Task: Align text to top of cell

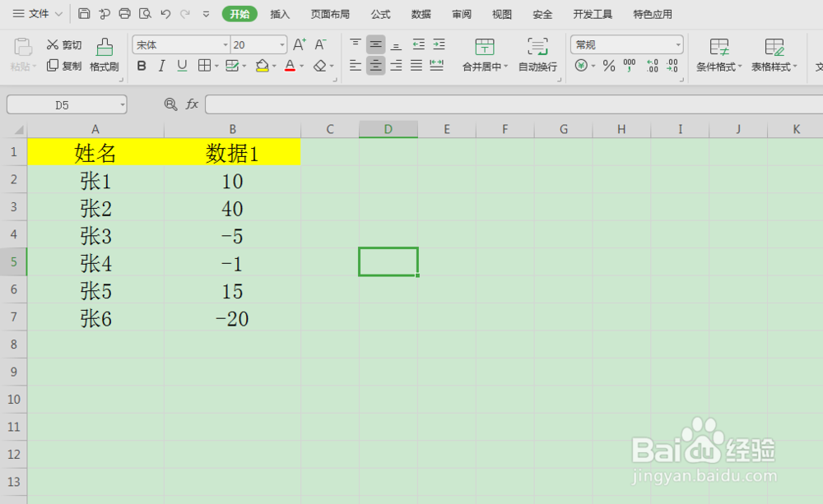Action: 356,44
